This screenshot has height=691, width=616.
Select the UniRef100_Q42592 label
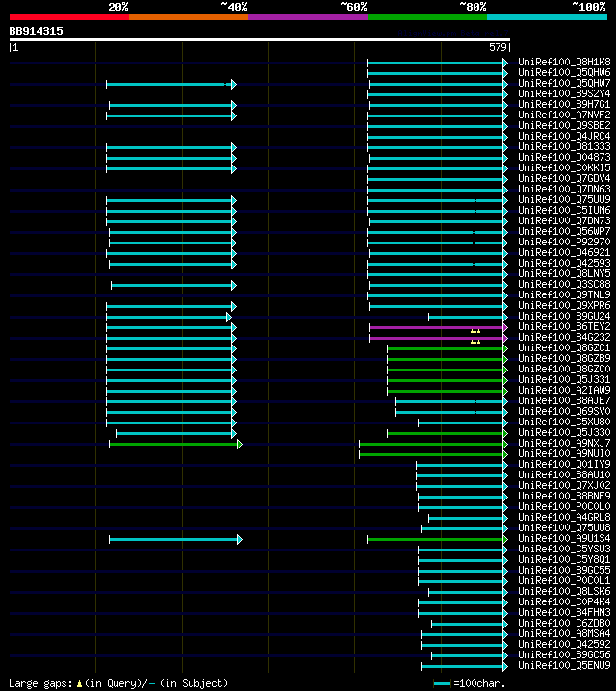coord(564,644)
